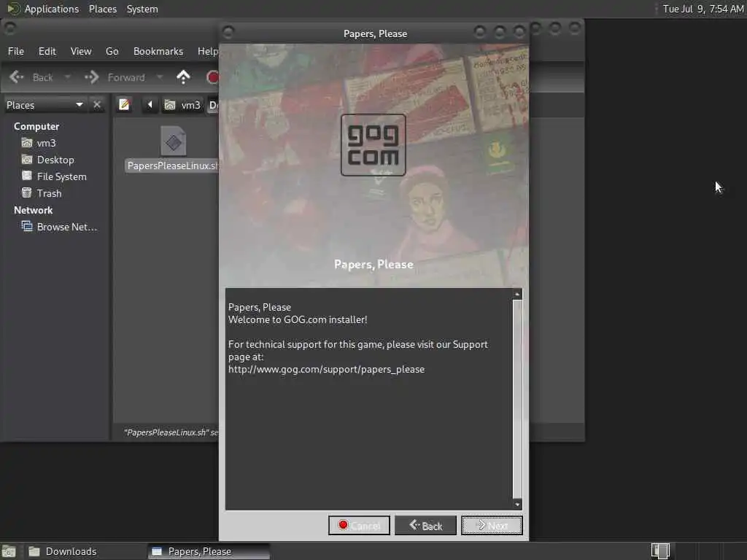
Task: Click workspace switcher in bottom panel
Action: 660,551
